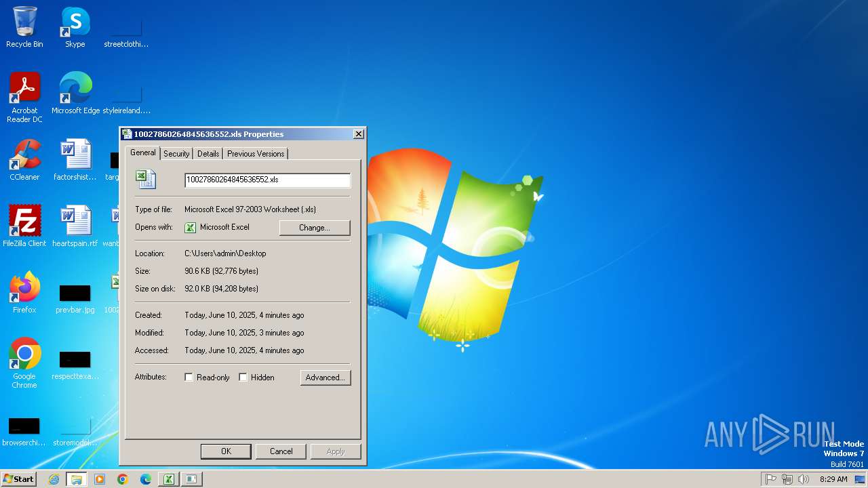
Task: Enable the Read-only attribute
Action: (x=189, y=378)
